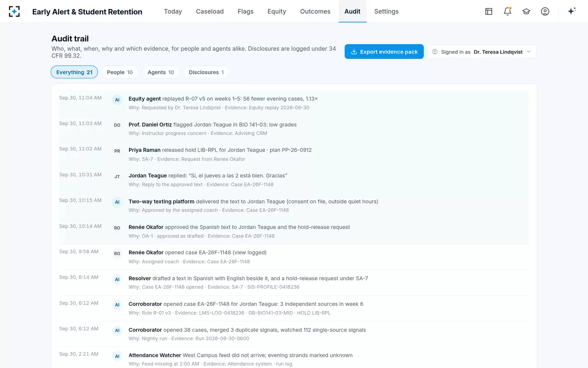Viewport: 588px width, 368px height.
Task: Filter audit trail by Agents
Action: (161, 72)
